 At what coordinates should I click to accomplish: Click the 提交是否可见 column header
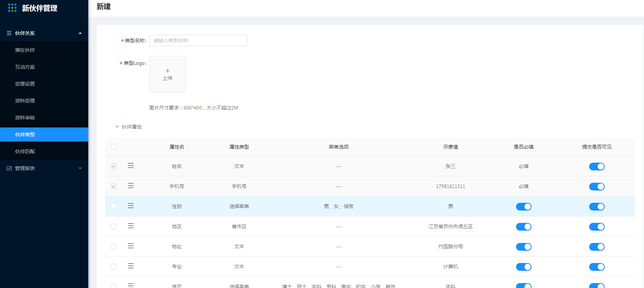pos(597,147)
